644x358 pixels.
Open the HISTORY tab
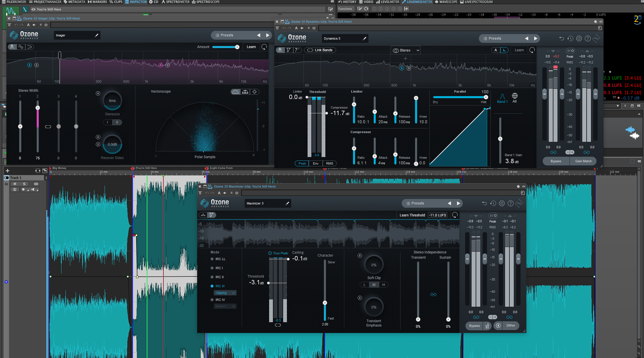(347, 2)
